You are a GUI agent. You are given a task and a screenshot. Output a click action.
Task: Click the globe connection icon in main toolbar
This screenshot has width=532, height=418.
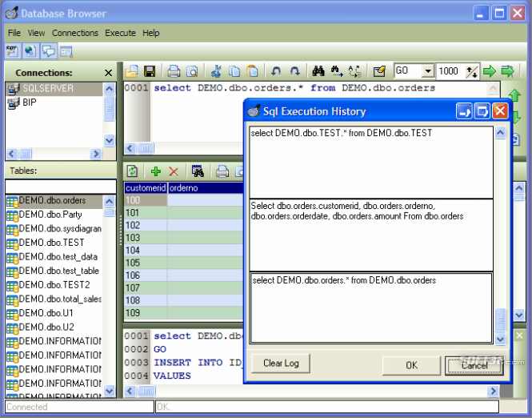click(x=31, y=51)
